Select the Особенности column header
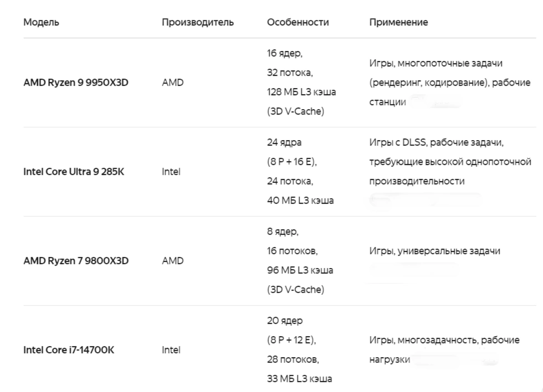 (x=298, y=22)
